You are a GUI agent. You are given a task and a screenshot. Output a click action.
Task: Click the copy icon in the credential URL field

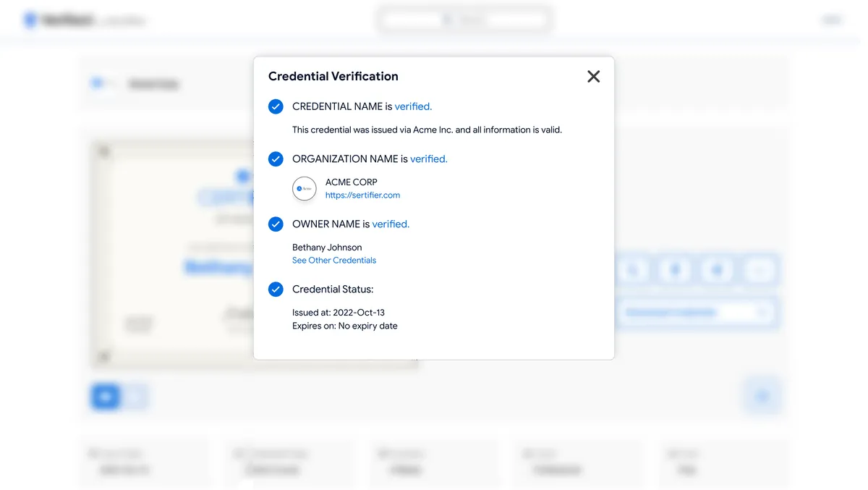tap(761, 313)
